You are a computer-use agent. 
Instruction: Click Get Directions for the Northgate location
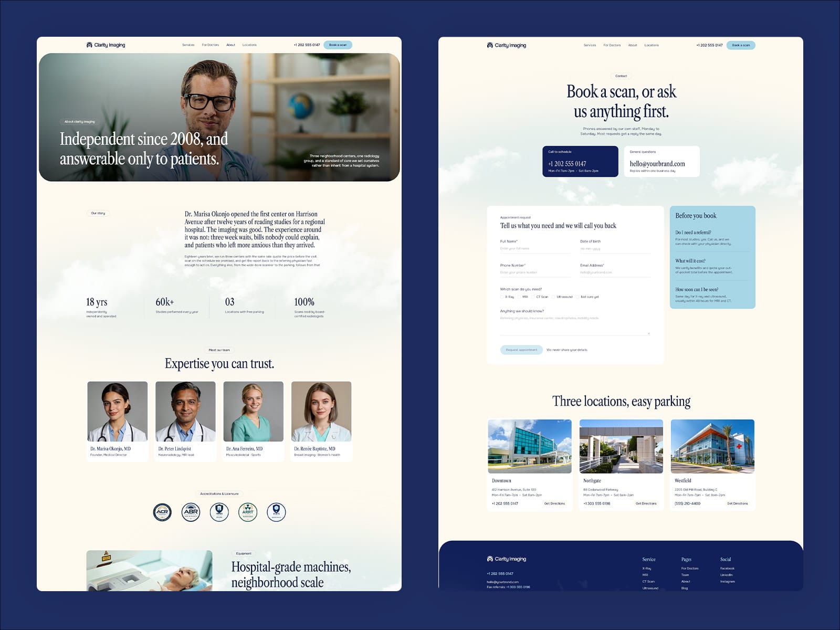[646, 503]
